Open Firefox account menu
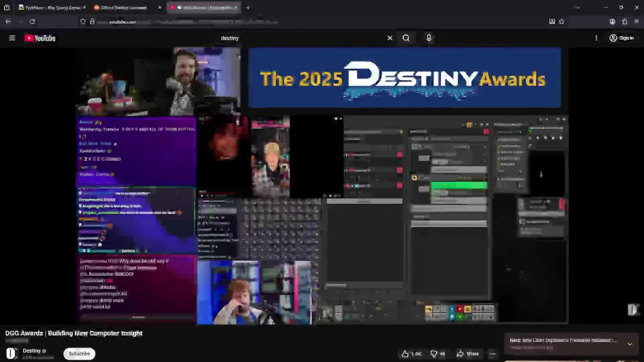 tap(612, 22)
